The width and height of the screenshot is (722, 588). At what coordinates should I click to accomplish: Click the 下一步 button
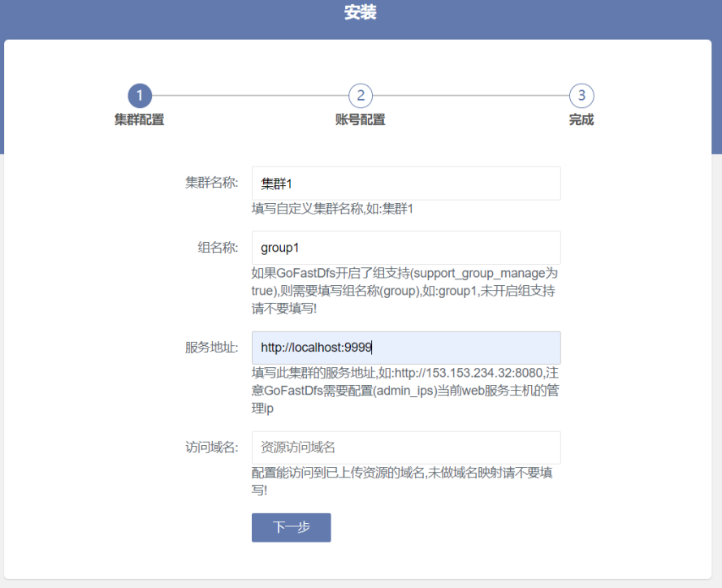coord(291,527)
